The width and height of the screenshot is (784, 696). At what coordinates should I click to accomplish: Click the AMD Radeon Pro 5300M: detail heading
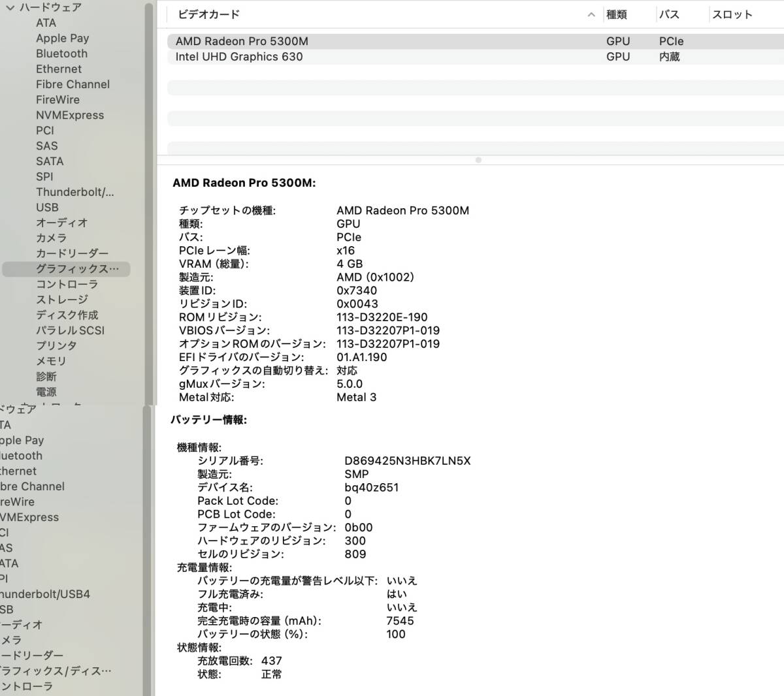click(244, 183)
